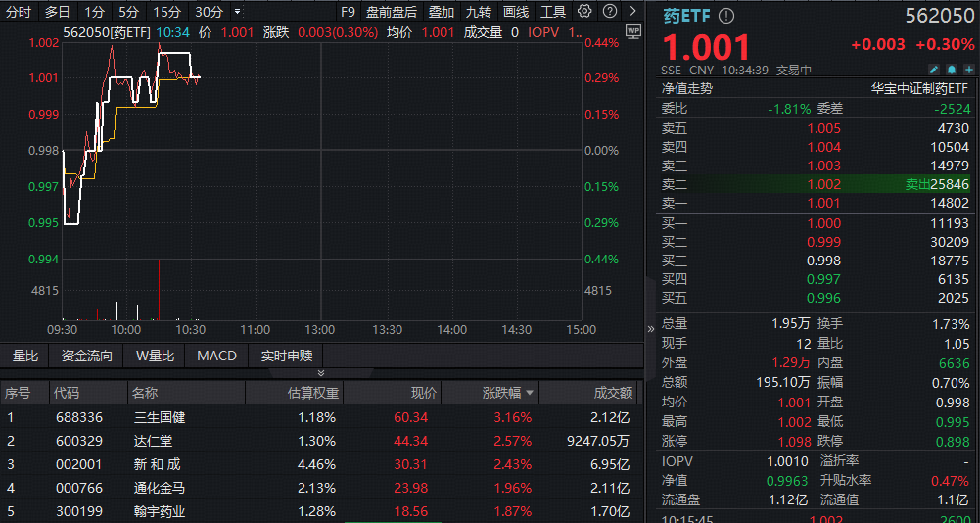Screen dimensions: 980x523
Task: Select the 15分 period tab
Action: point(166,11)
